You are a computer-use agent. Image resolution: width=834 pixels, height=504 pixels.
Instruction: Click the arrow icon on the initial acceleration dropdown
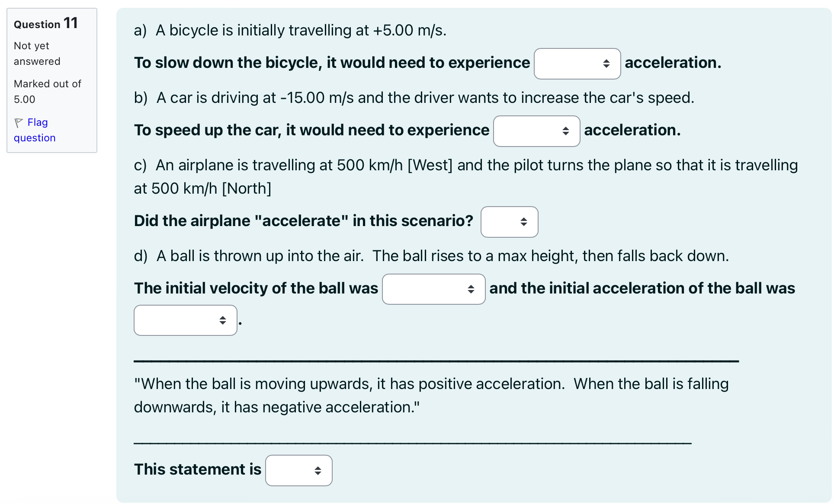click(223, 320)
